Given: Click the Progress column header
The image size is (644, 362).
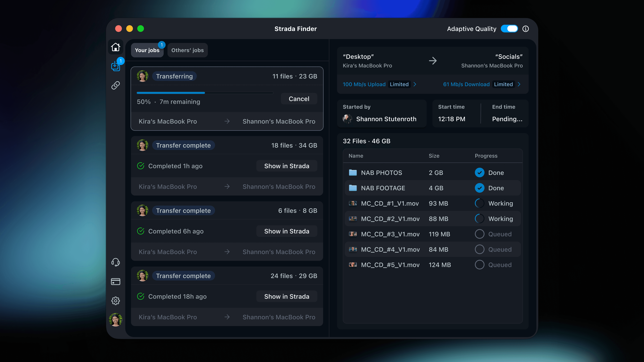Looking at the screenshot, I should (x=486, y=156).
